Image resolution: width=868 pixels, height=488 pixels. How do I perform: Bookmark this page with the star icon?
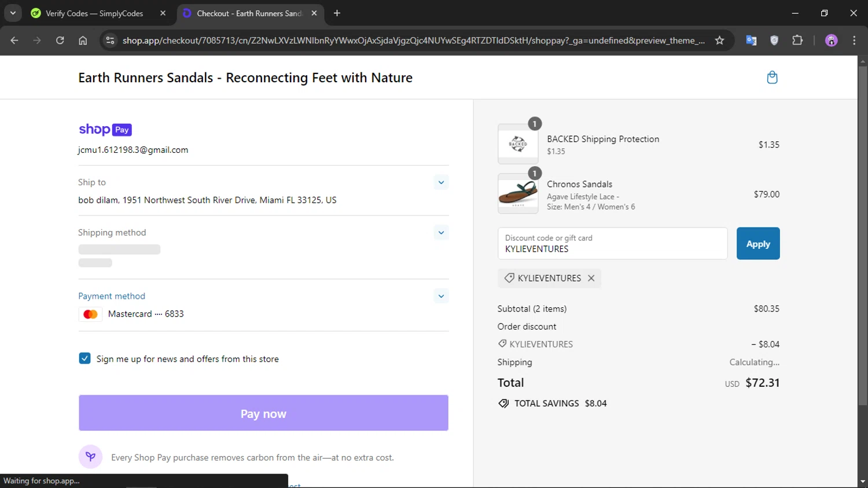(719, 41)
